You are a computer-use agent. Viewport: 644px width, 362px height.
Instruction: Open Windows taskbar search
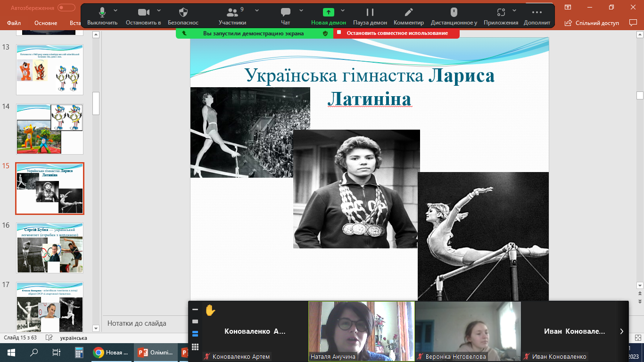(34, 353)
